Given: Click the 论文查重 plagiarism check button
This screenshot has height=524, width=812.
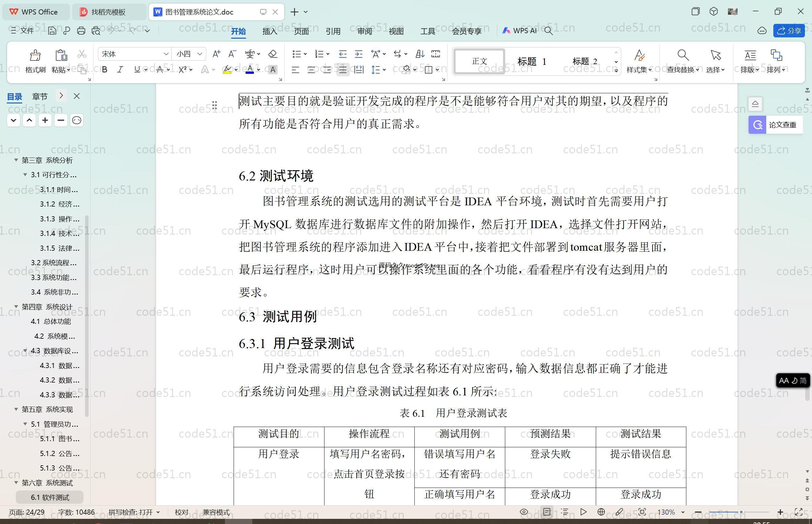Looking at the screenshot, I should coord(776,125).
